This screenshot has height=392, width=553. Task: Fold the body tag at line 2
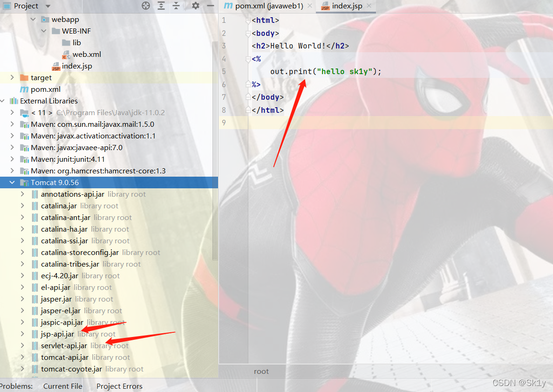[248, 34]
